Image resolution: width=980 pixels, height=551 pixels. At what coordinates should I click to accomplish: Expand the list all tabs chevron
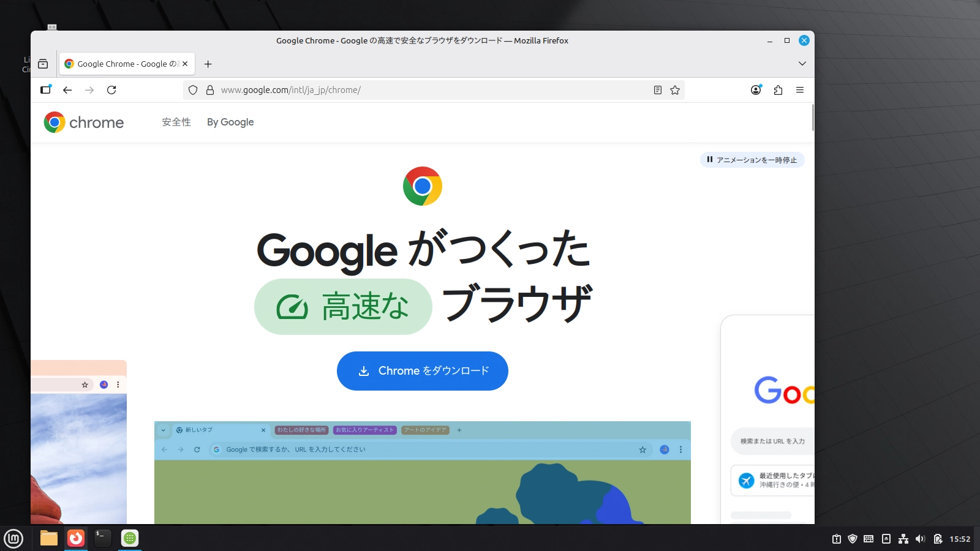802,64
